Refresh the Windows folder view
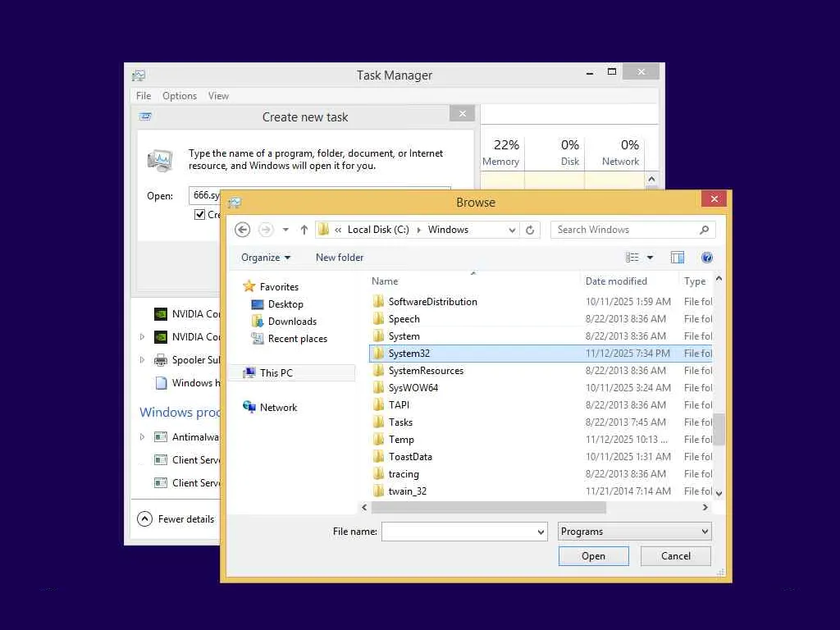The image size is (840, 630). pos(530,230)
